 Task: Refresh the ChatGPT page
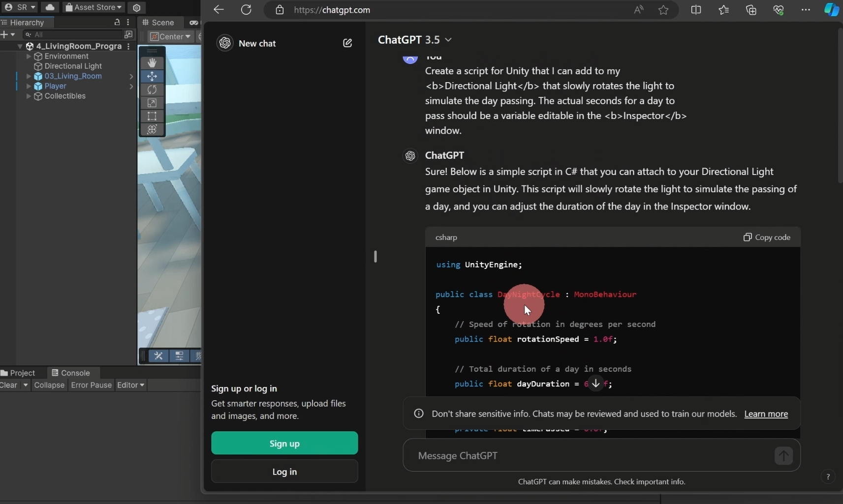coord(246,10)
